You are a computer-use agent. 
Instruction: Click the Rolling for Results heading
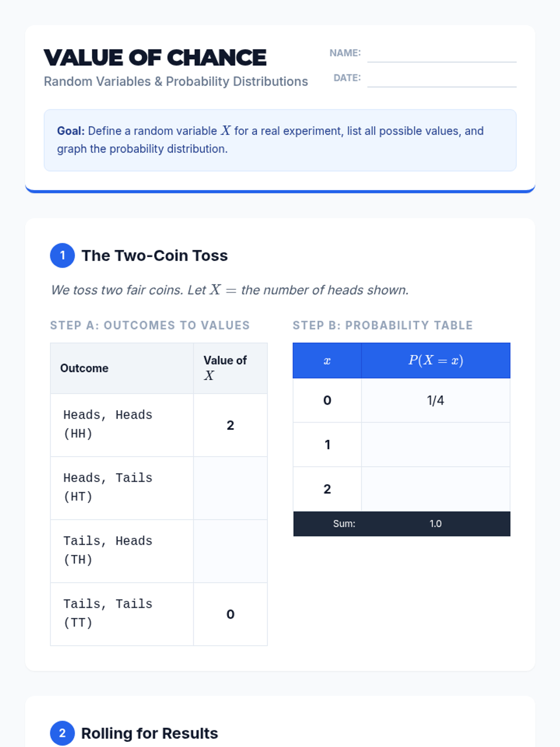click(149, 733)
